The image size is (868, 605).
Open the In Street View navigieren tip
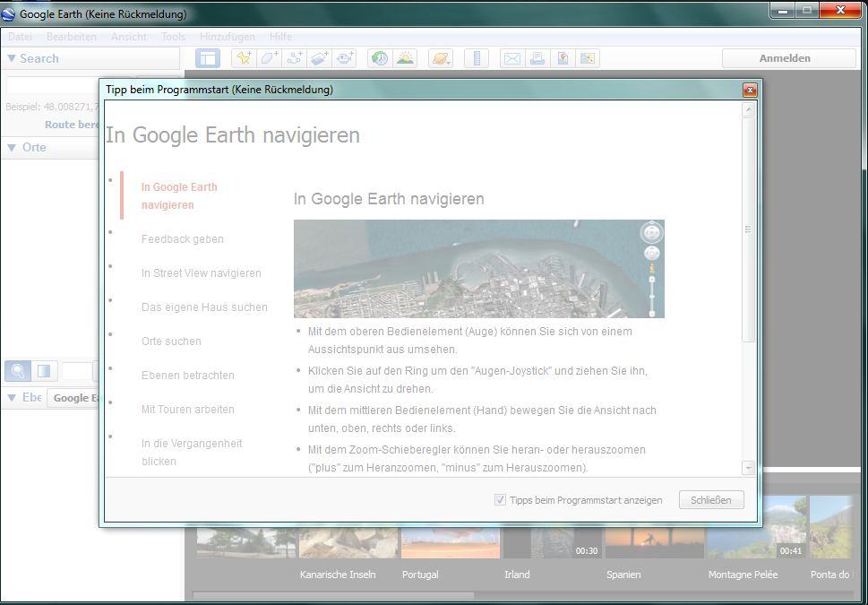(x=202, y=273)
